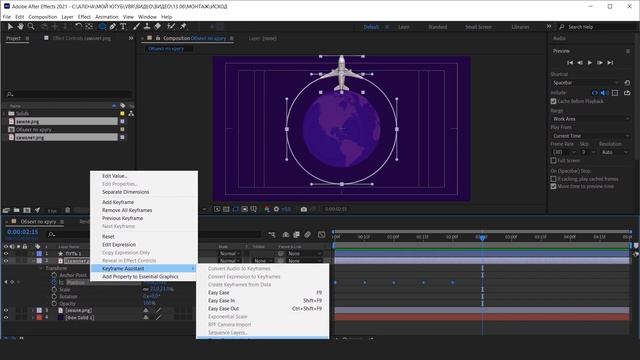Click the current time indicator on timeline ruler
Viewport: 640px width, 360px height.
click(x=482, y=237)
